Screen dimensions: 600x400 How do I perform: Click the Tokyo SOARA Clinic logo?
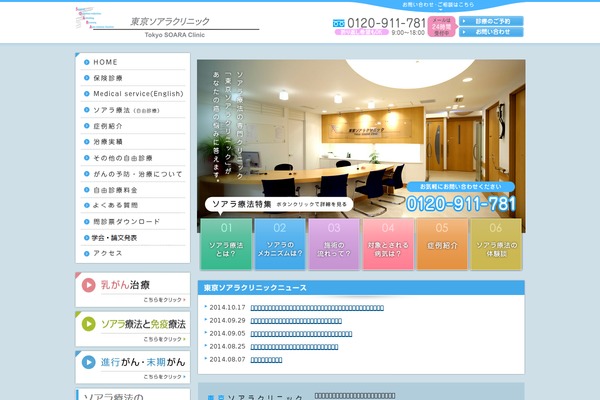coord(167,22)
